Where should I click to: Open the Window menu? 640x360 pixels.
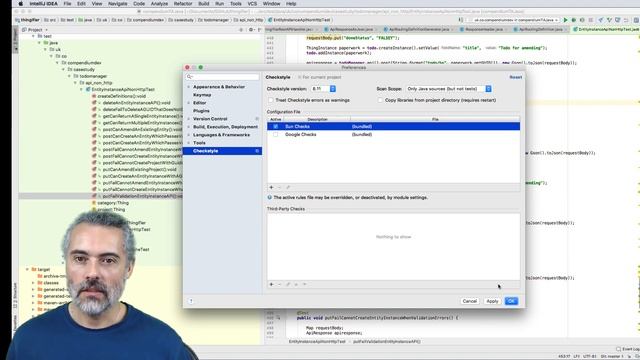click(271, 4)
